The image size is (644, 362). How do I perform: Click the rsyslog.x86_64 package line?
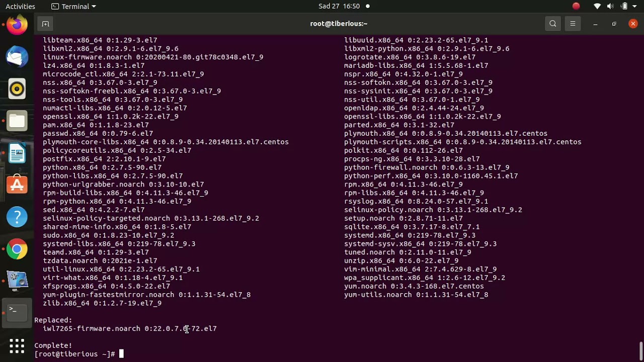416,201
